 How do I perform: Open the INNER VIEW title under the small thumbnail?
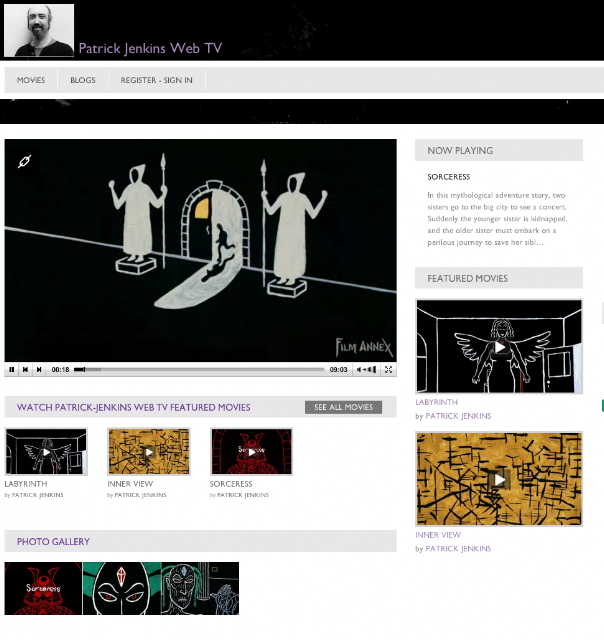130,484
